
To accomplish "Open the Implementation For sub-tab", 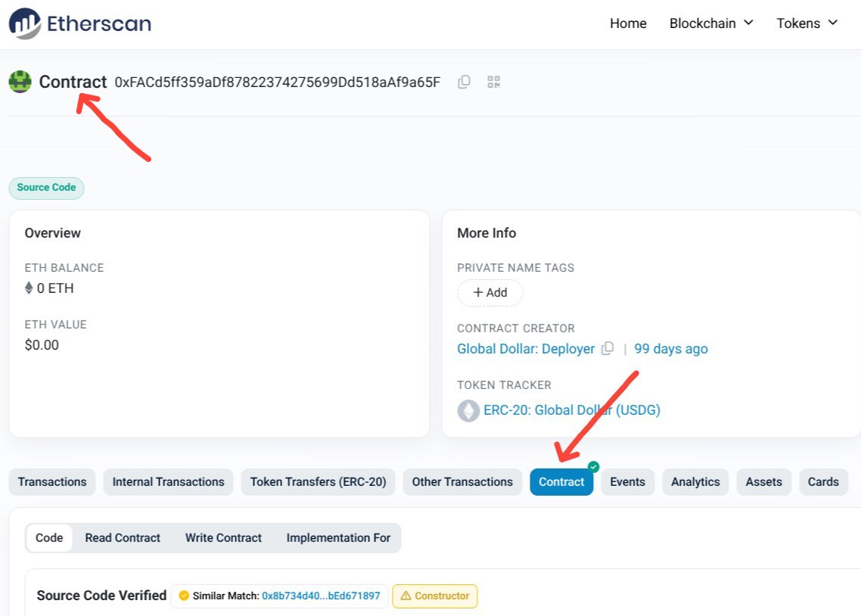I will (x=338, y=538).
